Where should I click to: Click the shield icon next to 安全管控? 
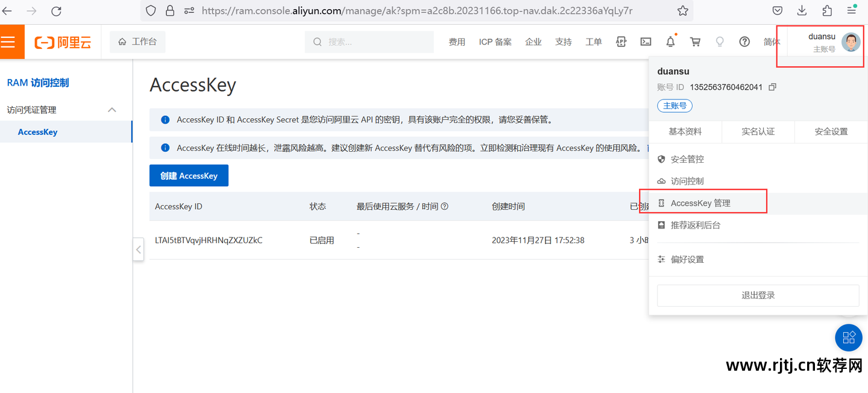point(661,159)
